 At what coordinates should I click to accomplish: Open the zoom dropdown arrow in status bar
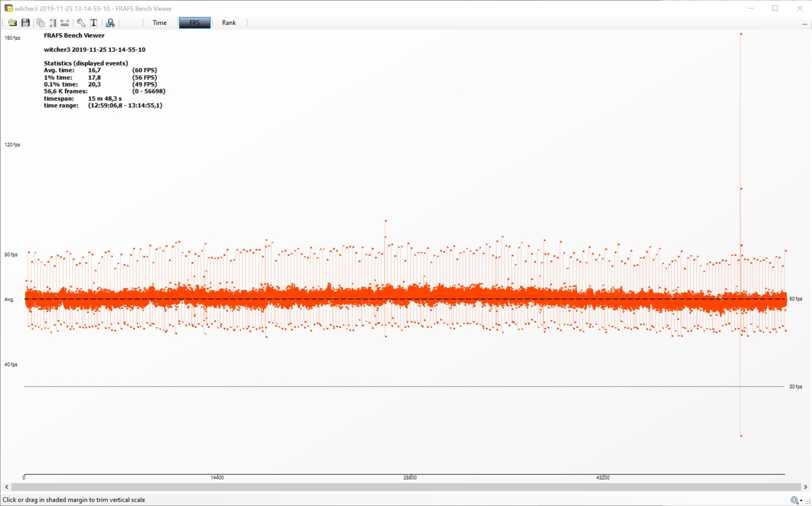tap(801, 501)
